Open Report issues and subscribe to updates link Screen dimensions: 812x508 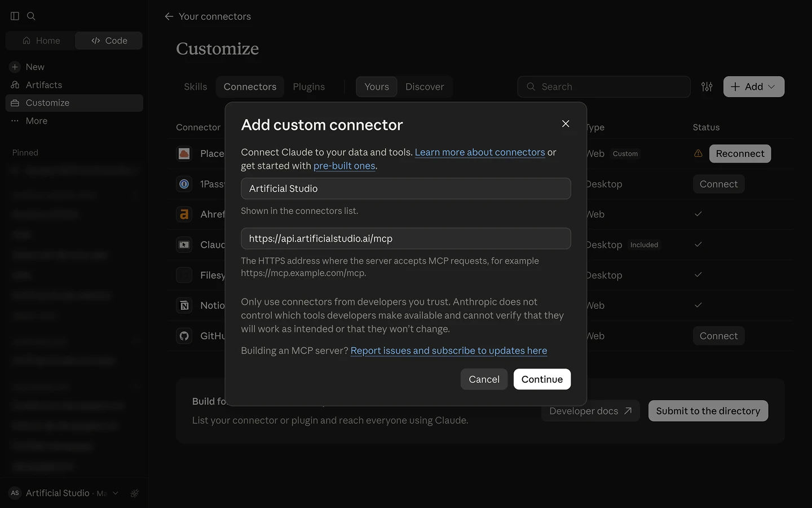[449, 351]
